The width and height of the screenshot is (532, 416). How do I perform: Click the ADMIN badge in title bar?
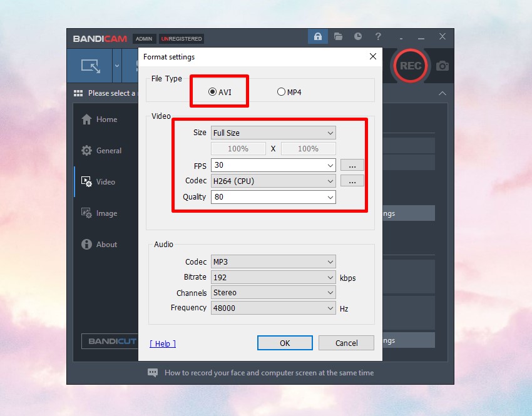pos(144,39)
